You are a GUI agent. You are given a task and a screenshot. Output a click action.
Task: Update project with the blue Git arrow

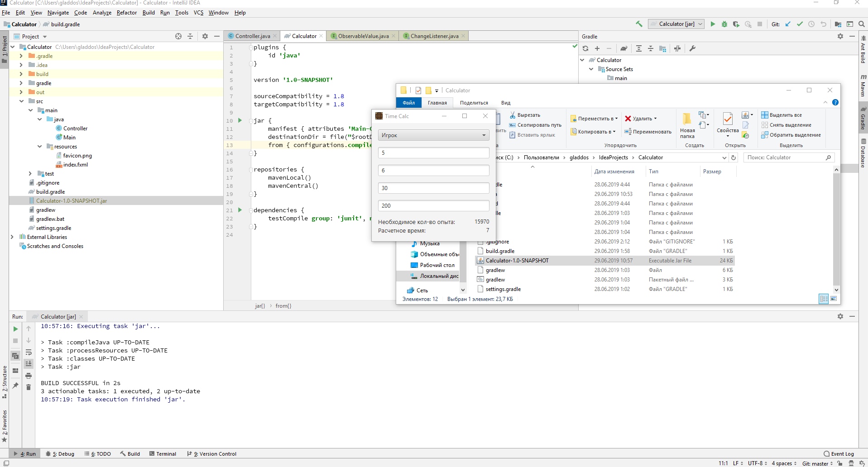pyautogui.click(x=788, y=24)
